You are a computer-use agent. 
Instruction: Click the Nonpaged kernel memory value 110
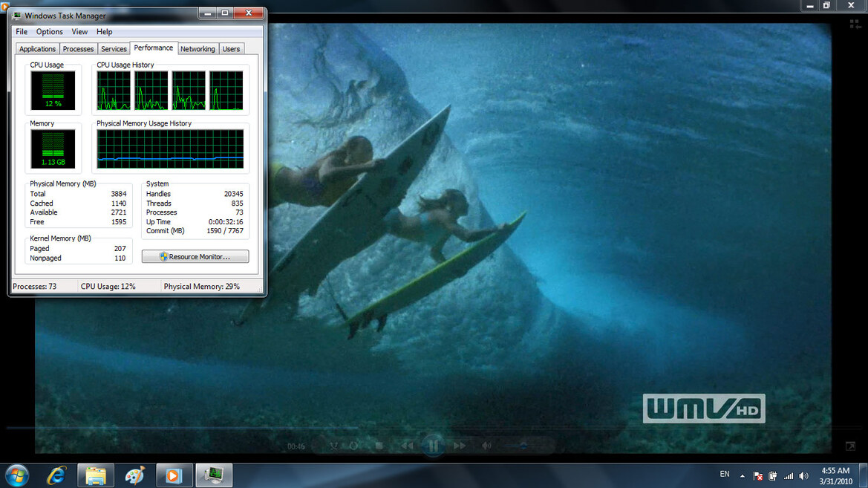point(120,258)
